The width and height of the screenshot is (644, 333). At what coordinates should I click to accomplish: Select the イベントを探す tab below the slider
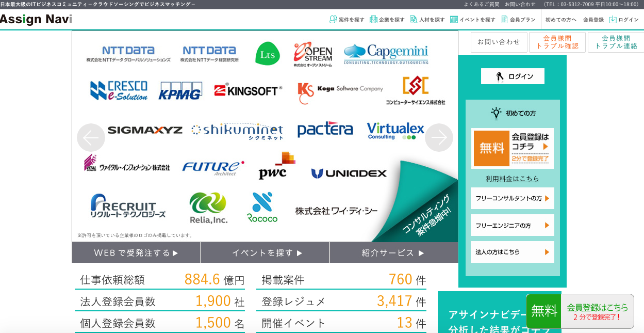[265, 252]
